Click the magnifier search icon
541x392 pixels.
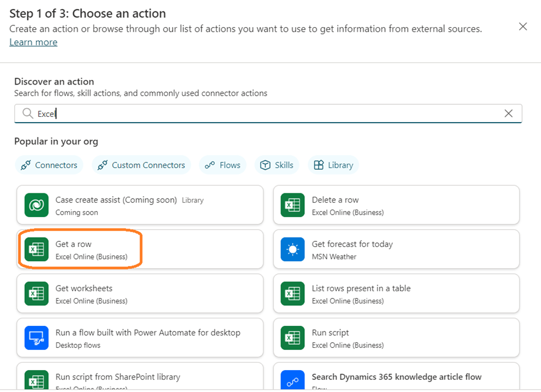[27, 113]
